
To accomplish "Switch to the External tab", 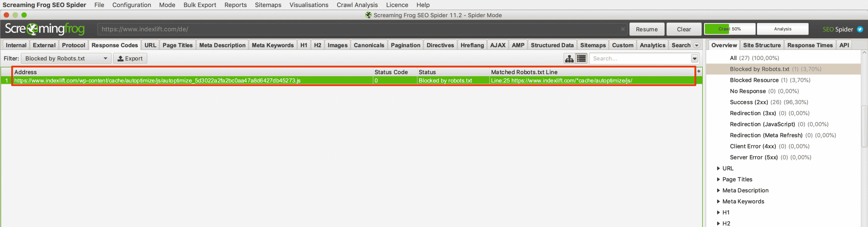I will (x=44, y=45).
